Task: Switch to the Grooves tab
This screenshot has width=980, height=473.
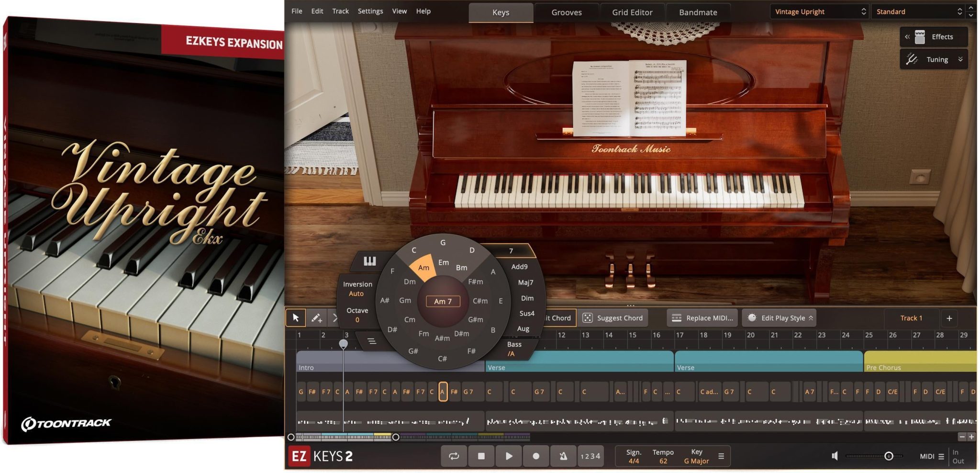Action: click(567, 12)
